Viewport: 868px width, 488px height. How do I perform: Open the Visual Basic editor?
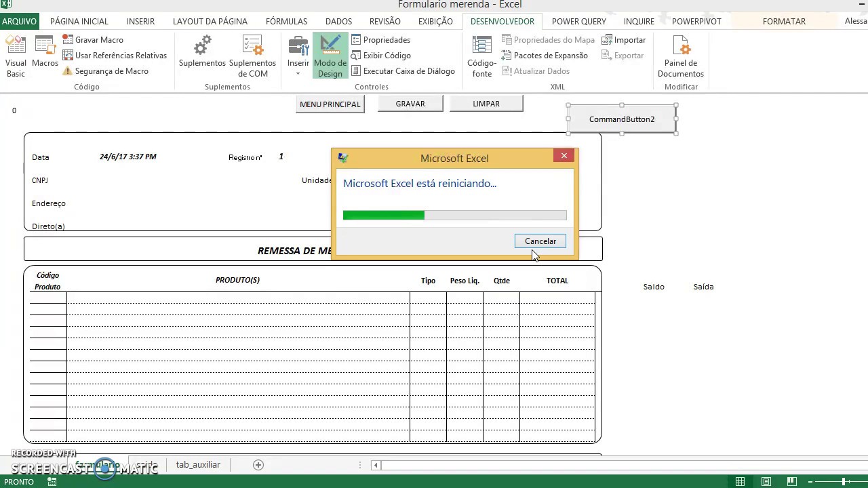pyautogui.click(x=16, y=56)
